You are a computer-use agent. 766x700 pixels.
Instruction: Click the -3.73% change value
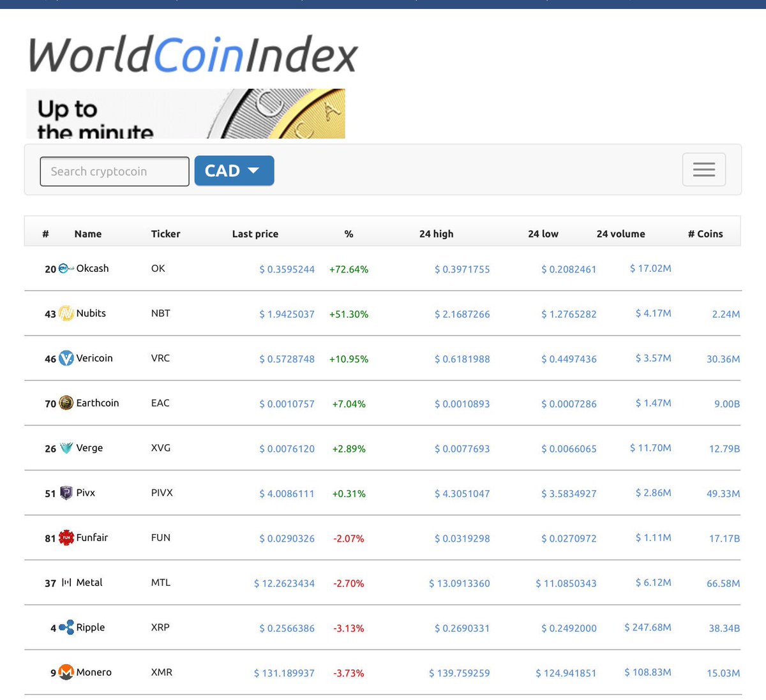tap(349, 673)
